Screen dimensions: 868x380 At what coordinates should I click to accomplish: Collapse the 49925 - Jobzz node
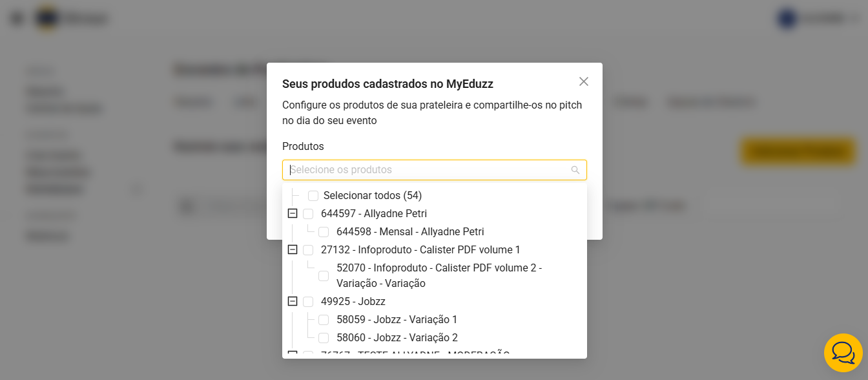pyautogui.click(x=293, y=302)
